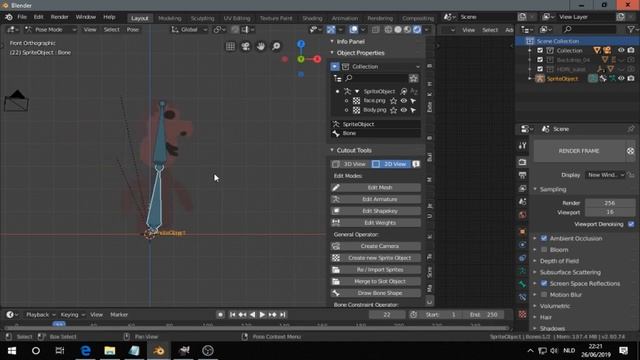Open the Display New Window dropdown
The image size is (640, 360).
(x=606, y=175)
